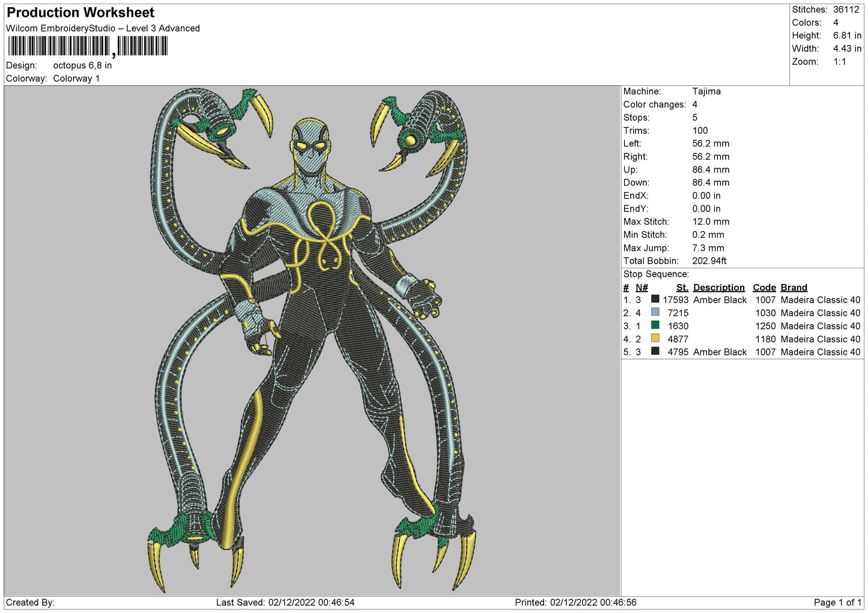Click the Production Worksheet title
The width and height of the screenshot is (868, 613).
[80, 13]
